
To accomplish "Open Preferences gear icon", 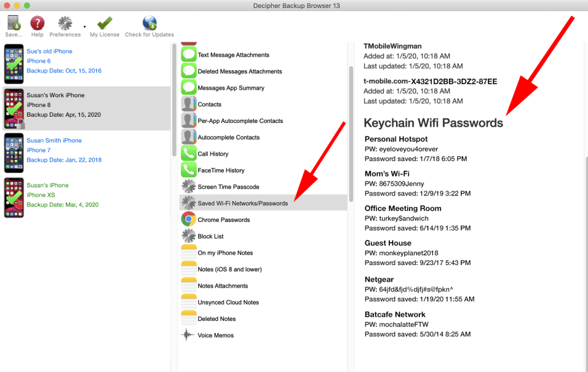I will click(65, 23).
